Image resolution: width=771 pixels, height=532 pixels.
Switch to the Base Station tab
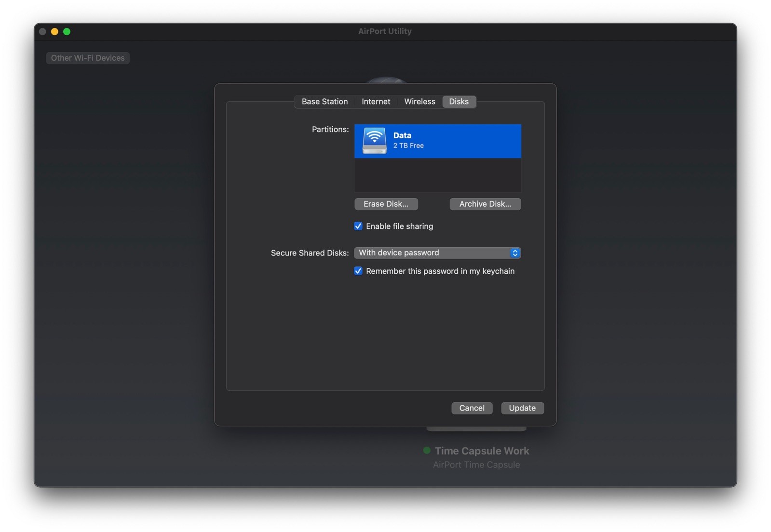[325, 102]
